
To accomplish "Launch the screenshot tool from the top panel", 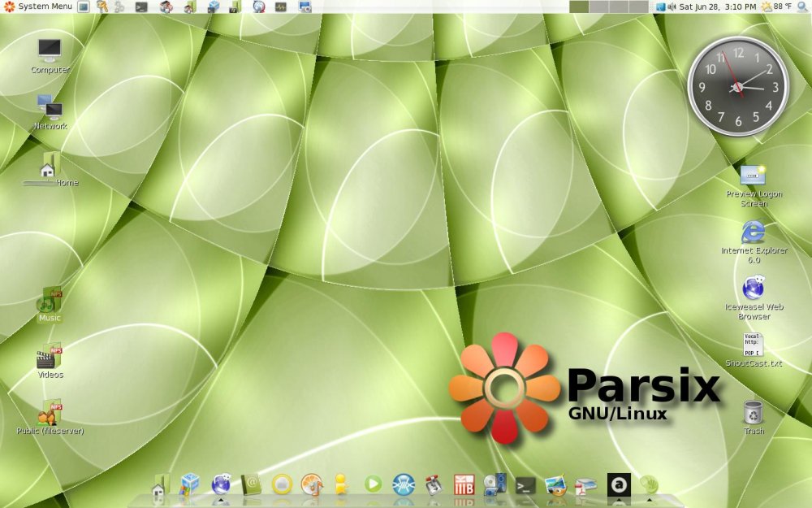I will (305, 7).
